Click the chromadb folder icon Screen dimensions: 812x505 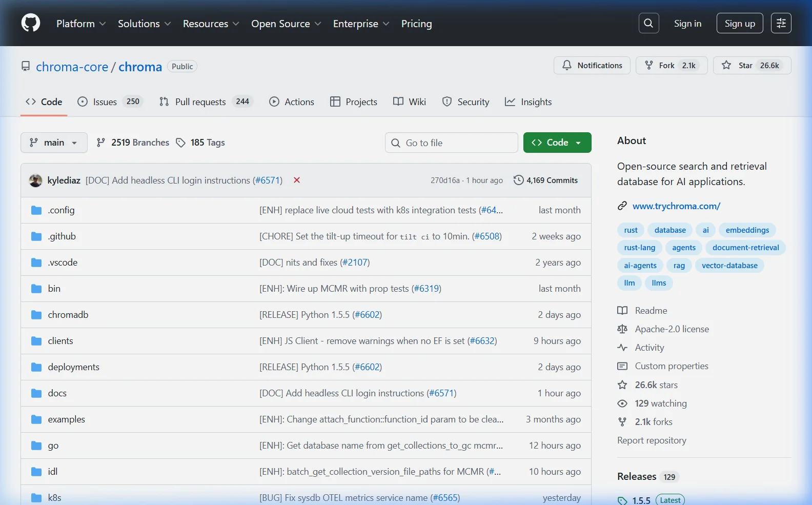(x=36, y=315)
